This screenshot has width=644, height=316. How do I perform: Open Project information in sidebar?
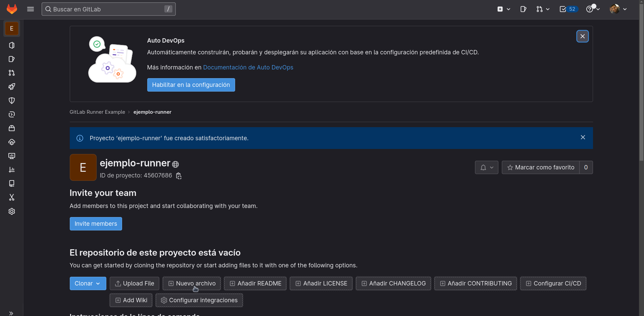(x=12, y=45)
